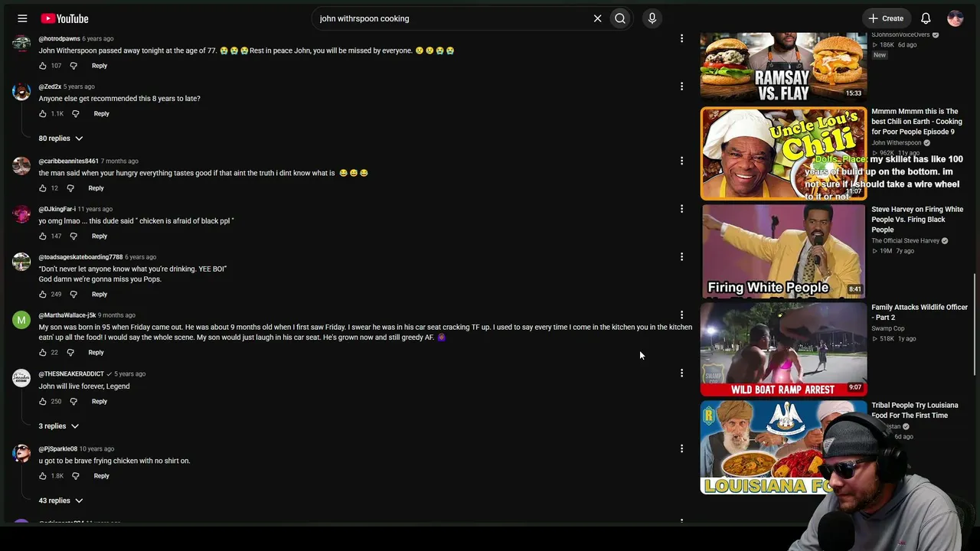Viewport: 980px width, 551px height.
Task: Like the @THESNEAKERADDICT comment
Action: [x=43, y=402]
